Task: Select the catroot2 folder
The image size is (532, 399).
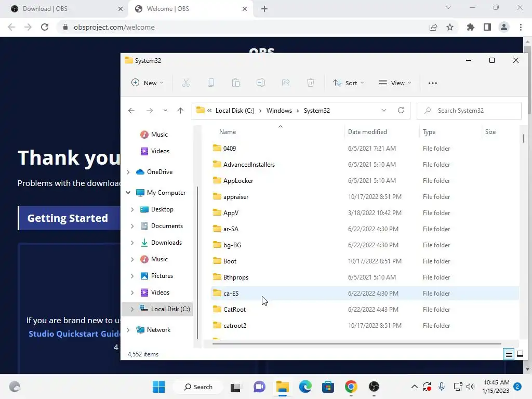Action: click(x=365, y=326)
